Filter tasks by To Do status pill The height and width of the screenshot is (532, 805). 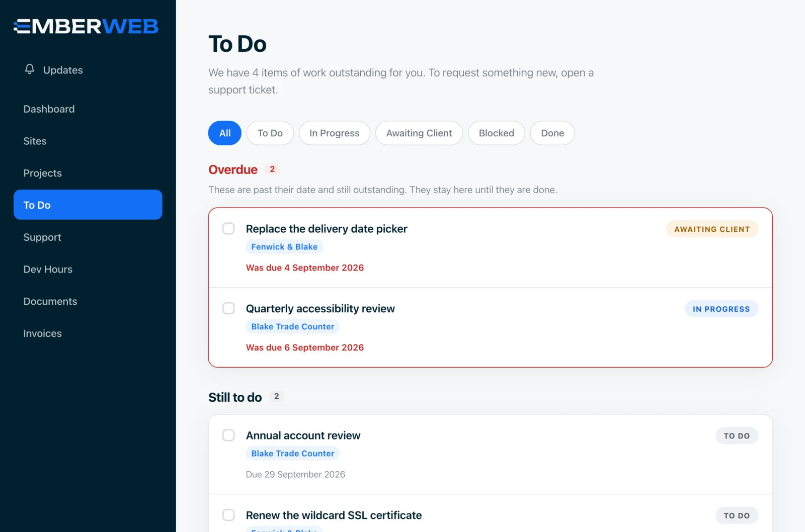[x=270, y=133]
